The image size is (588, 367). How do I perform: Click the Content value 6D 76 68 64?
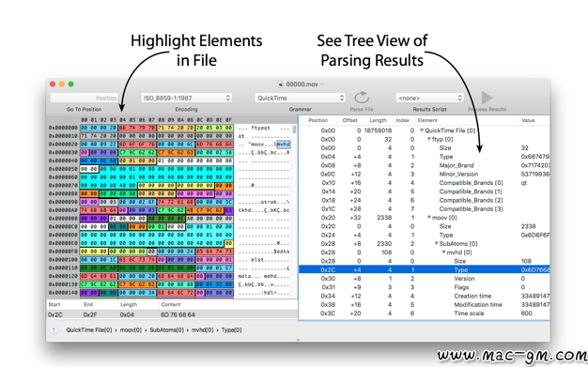pos(178,314)
